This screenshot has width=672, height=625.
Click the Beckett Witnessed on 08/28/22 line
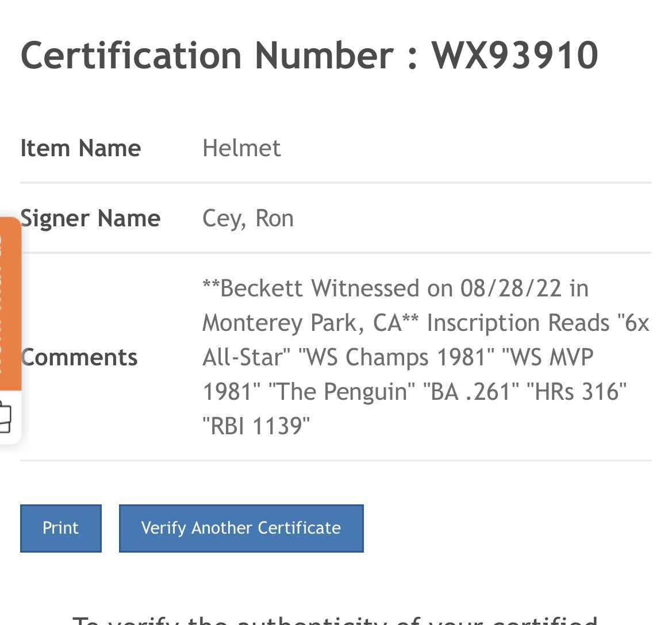click(x=395, y=288)
